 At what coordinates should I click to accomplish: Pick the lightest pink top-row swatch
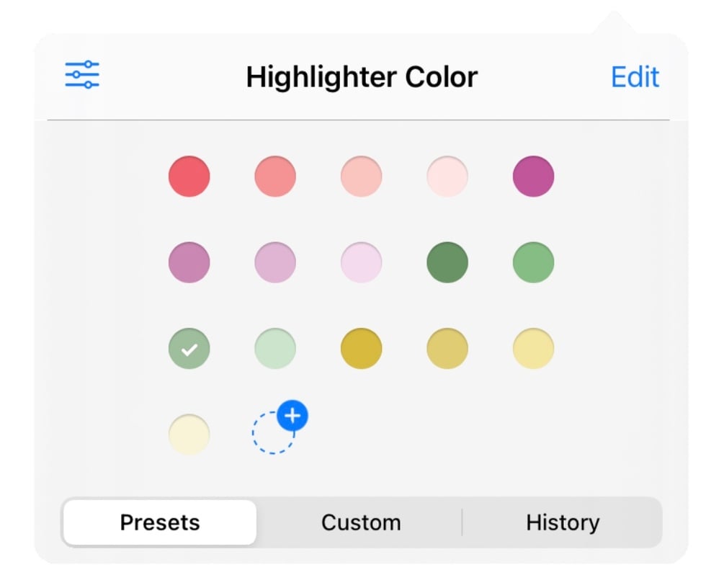pos(447,176)
